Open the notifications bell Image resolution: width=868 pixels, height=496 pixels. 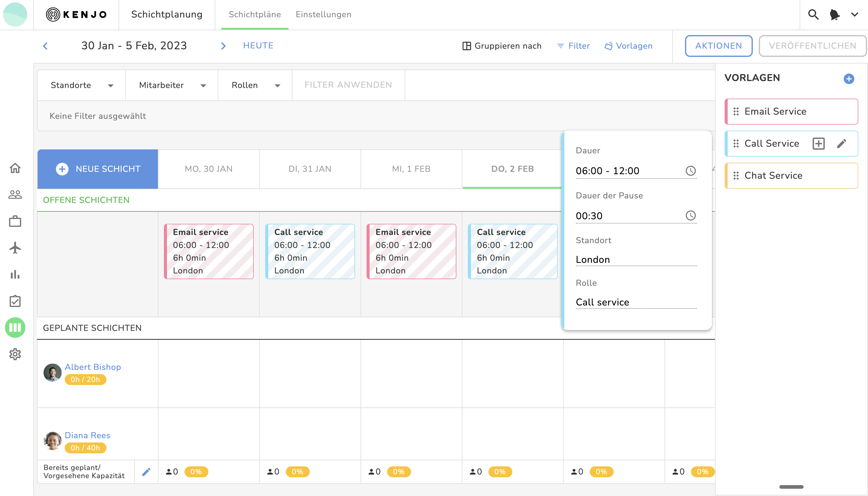click(x=834, y=15)
